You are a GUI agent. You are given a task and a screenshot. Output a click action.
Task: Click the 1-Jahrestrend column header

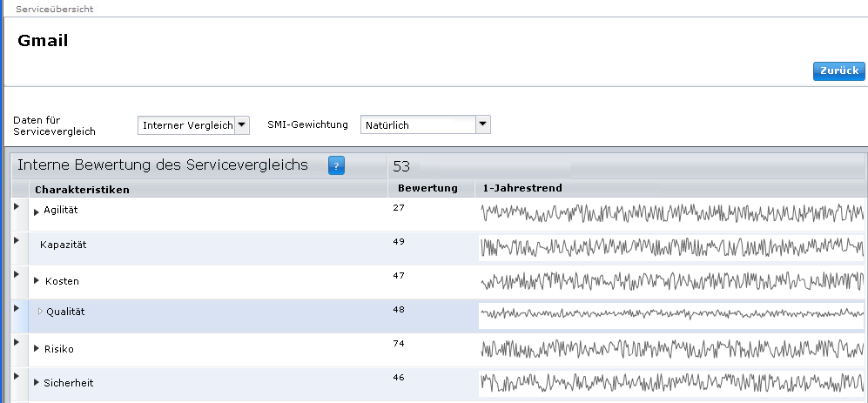point(522,188)
